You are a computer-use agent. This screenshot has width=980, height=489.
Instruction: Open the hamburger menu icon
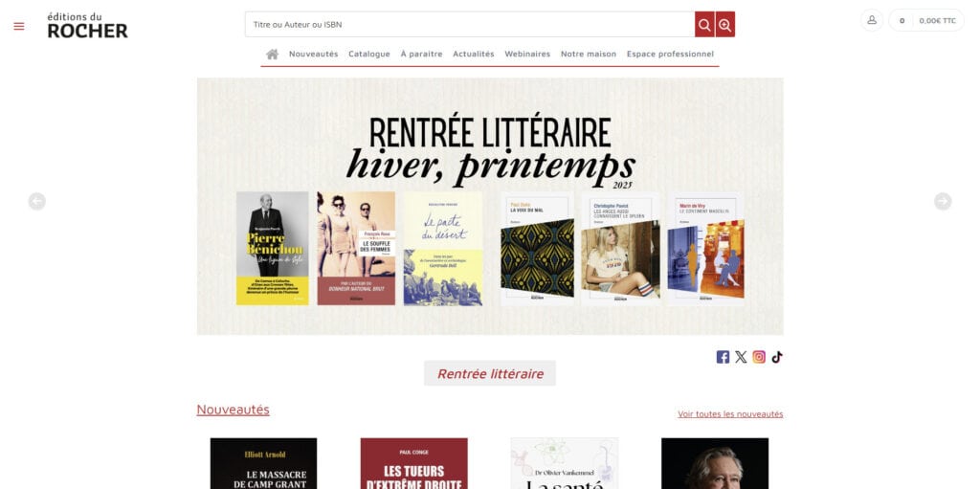[19, 26]
